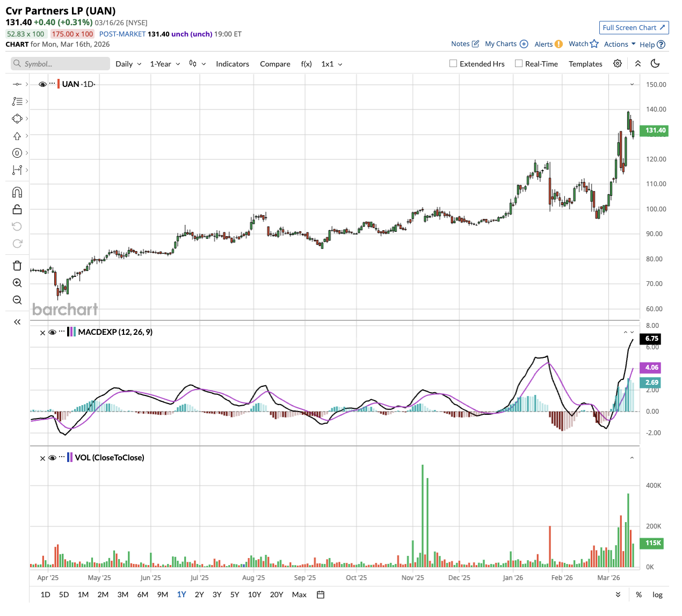Remove the MACDEXP indicator

[x=42, y=333]
